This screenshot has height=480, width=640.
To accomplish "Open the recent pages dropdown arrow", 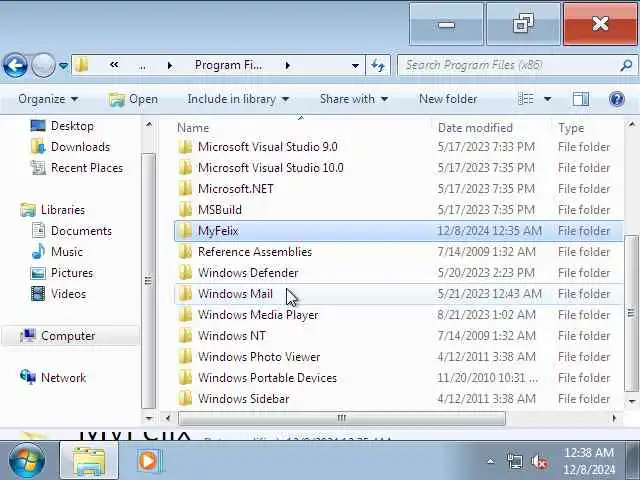I will tap(63, 65).
